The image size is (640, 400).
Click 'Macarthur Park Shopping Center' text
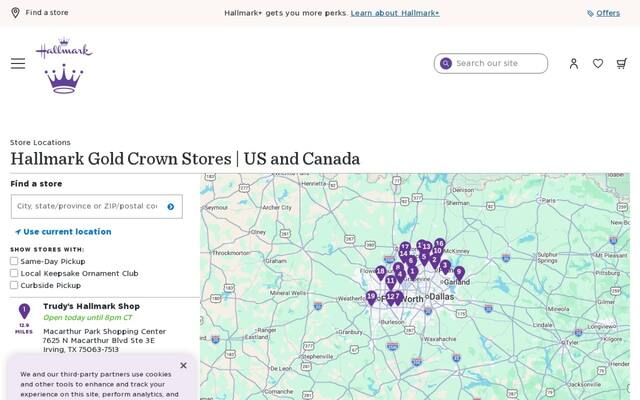[104, 331]
